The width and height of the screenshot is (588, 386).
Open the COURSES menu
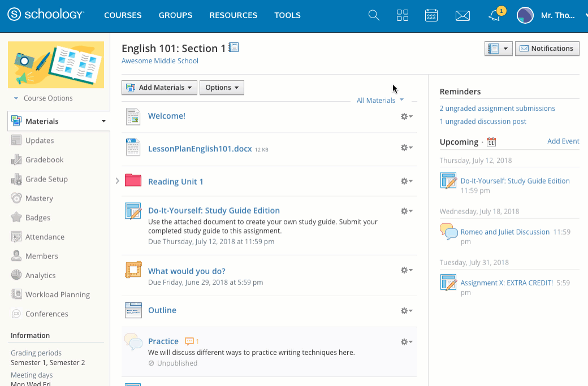[123, 15]
